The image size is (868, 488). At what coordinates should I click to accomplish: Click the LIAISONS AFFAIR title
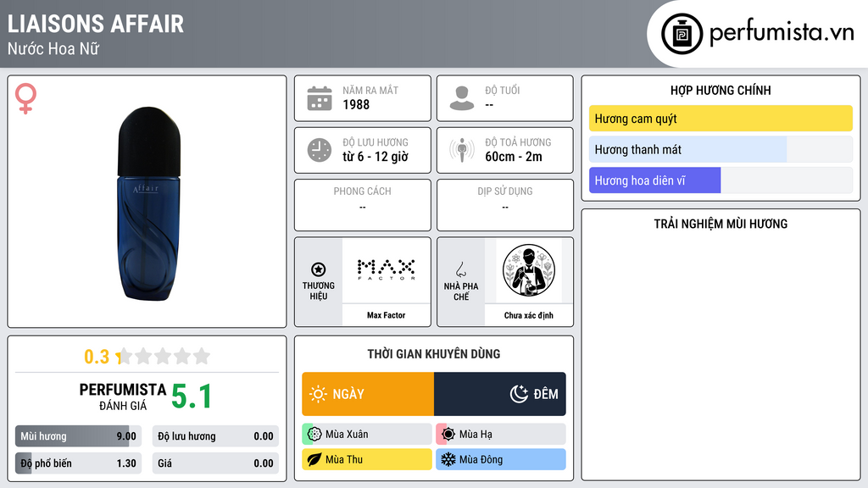click(95, 24)
